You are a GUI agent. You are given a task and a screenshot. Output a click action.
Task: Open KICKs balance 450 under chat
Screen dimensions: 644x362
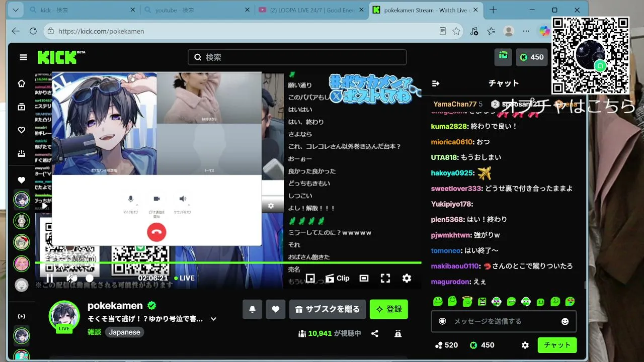click(482, 345)
